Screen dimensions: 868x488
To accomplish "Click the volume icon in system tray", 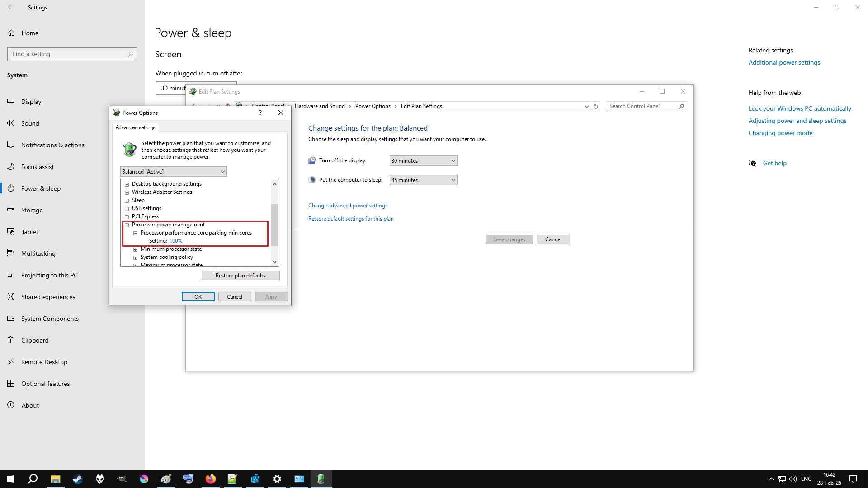I will (793, 479).
